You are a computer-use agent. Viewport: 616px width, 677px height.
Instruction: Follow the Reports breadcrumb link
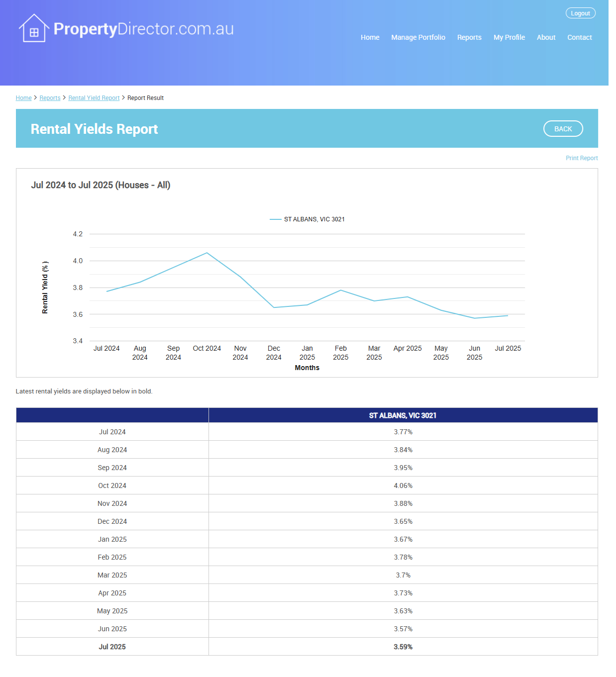tap(50, 98)
